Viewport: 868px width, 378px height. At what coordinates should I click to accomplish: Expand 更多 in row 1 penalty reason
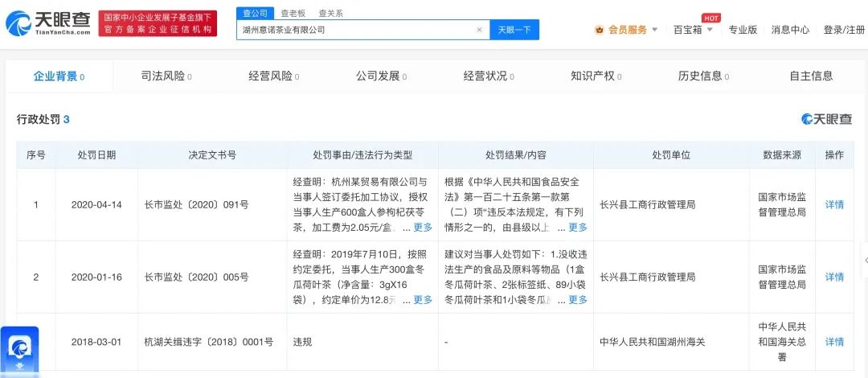point(423,228)
